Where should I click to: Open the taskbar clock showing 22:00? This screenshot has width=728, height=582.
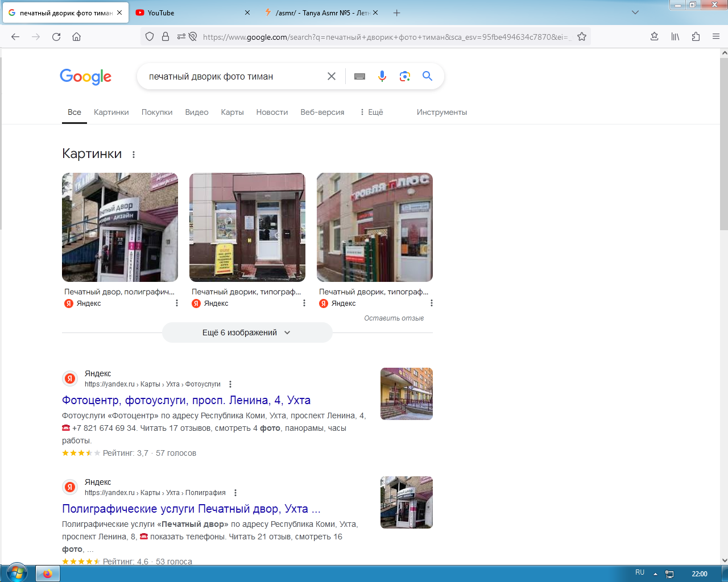(x=700, y=573)
